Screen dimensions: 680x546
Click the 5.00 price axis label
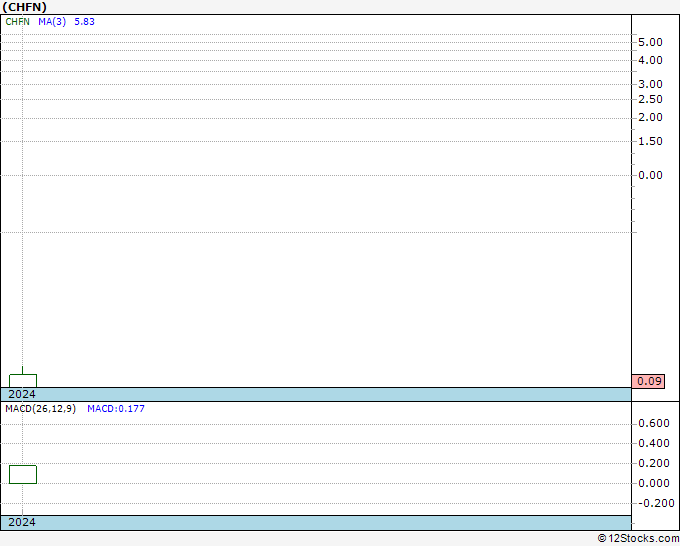[x=650, y=43]
